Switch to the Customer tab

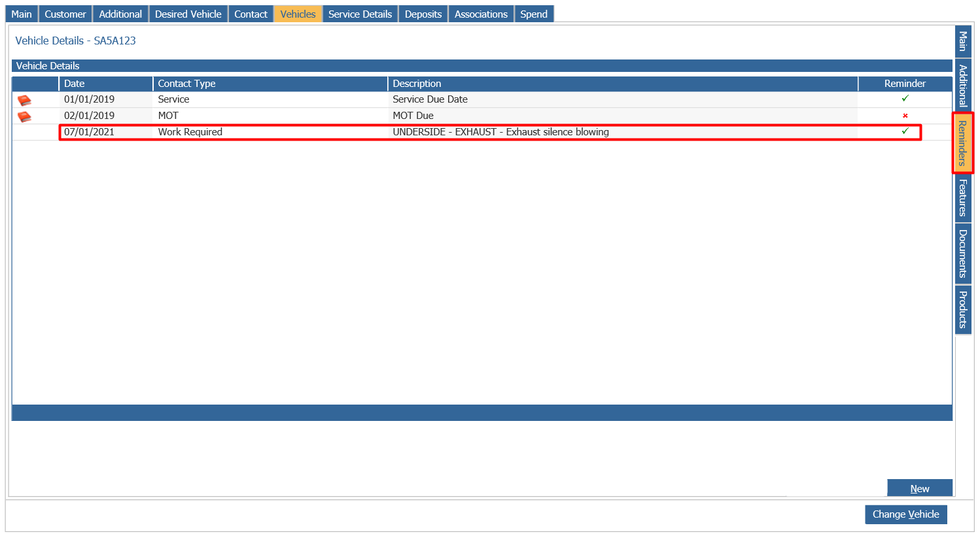[65, 14]
